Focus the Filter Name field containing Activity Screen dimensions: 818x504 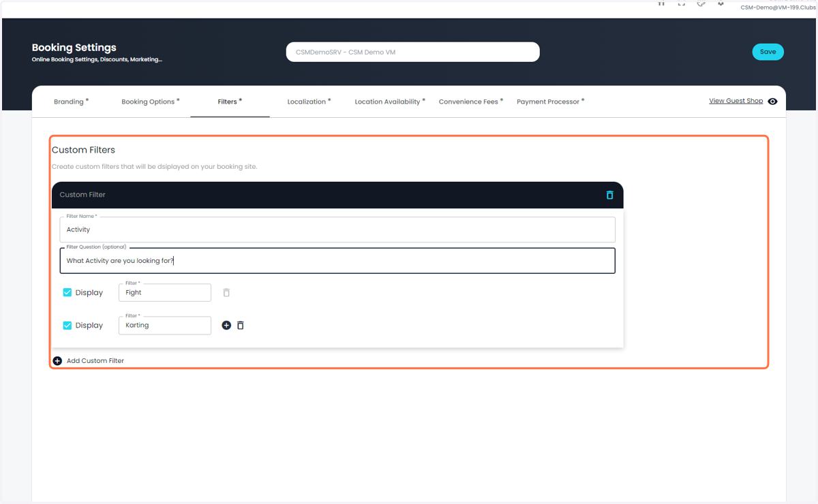click(337, 230)
